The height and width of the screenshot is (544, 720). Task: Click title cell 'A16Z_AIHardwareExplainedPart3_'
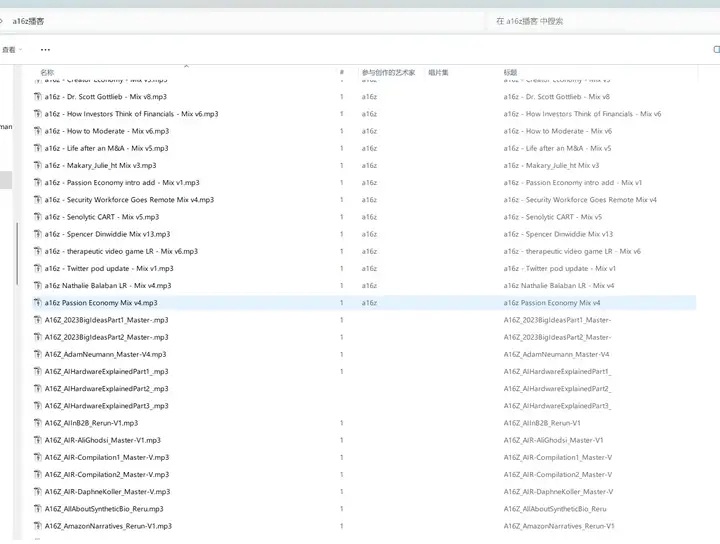point(557,406)
